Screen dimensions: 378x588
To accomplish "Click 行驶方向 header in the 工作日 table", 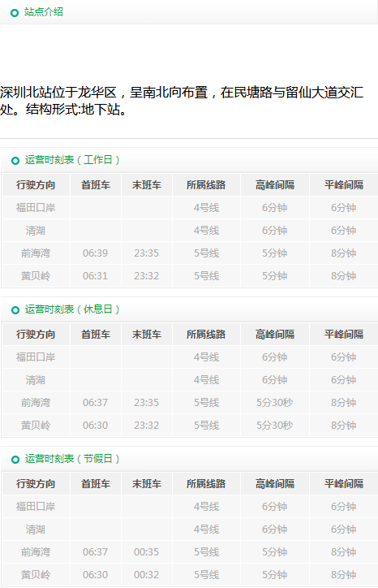I will (36, 185).
